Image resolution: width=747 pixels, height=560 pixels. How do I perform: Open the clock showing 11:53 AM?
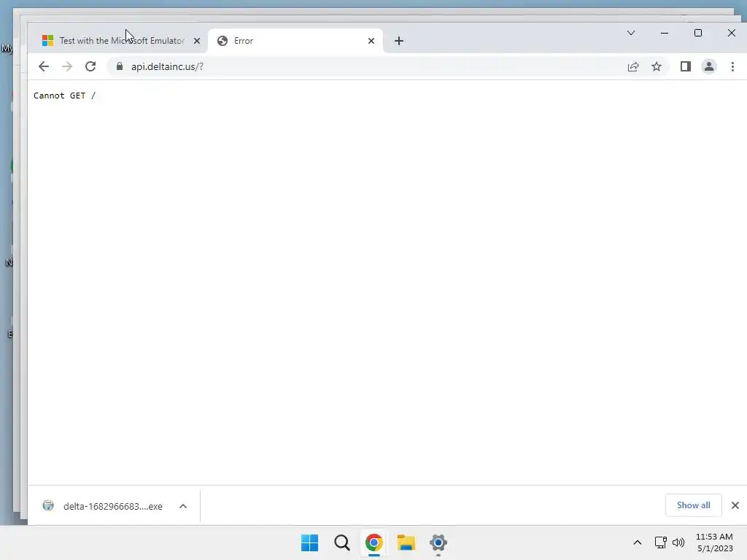[715, 542]
